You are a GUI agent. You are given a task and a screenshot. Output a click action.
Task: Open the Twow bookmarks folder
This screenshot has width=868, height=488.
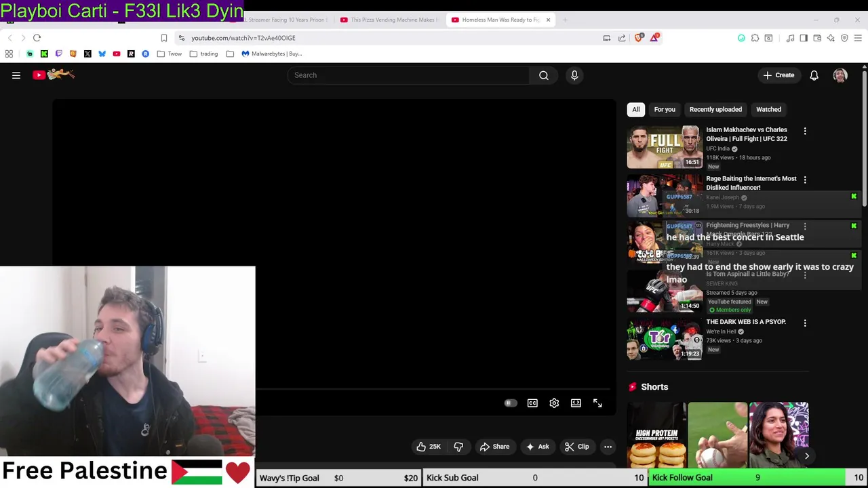point(169,54)
